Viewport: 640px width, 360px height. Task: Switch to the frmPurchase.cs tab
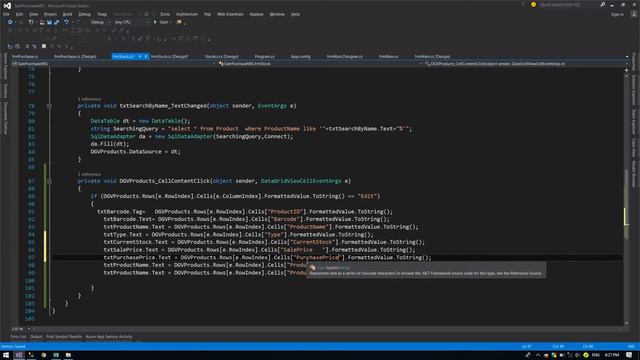pos(25,57)
